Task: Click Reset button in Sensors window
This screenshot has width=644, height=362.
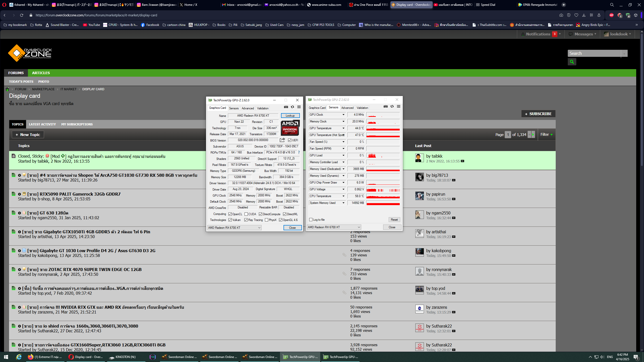Action: [x=394, y=220]
